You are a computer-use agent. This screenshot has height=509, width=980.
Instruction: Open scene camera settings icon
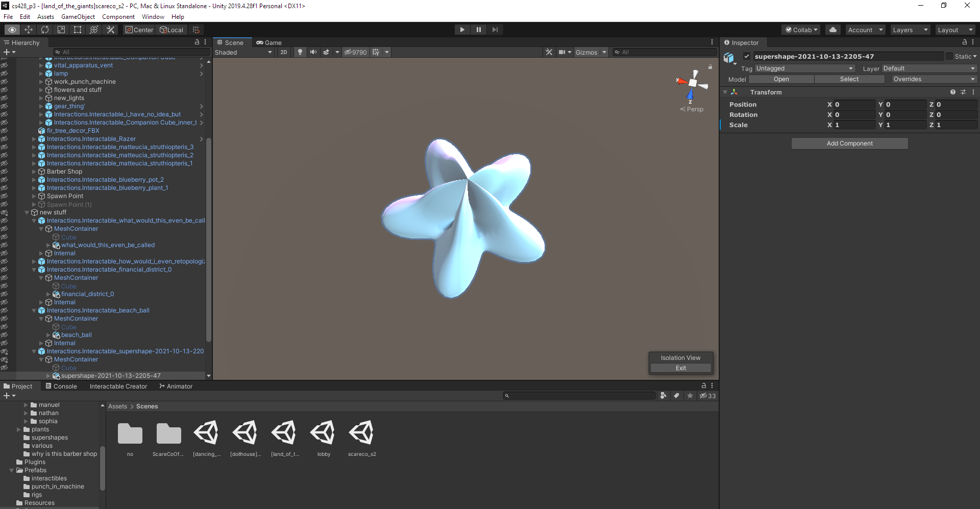tap(562, 52)
